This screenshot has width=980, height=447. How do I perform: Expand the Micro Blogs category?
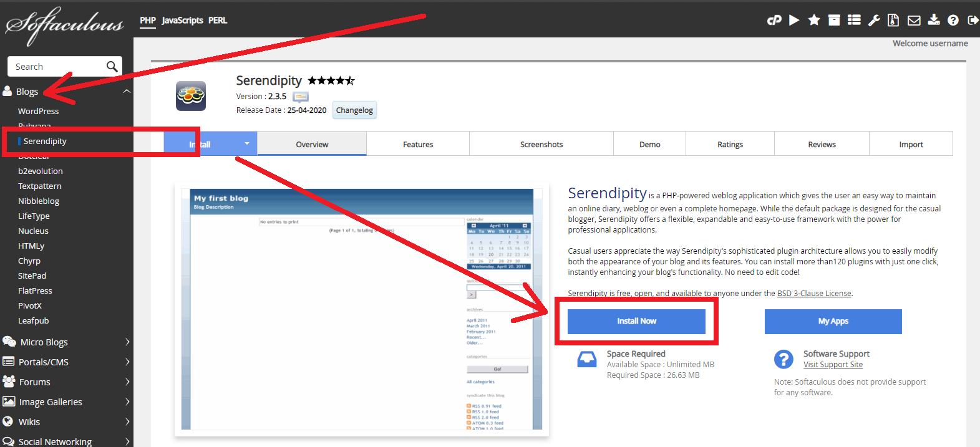tap(127, 342)
